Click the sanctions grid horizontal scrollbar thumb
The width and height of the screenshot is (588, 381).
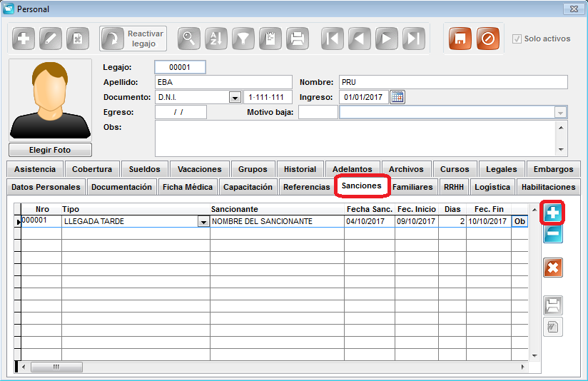[56, 367]
